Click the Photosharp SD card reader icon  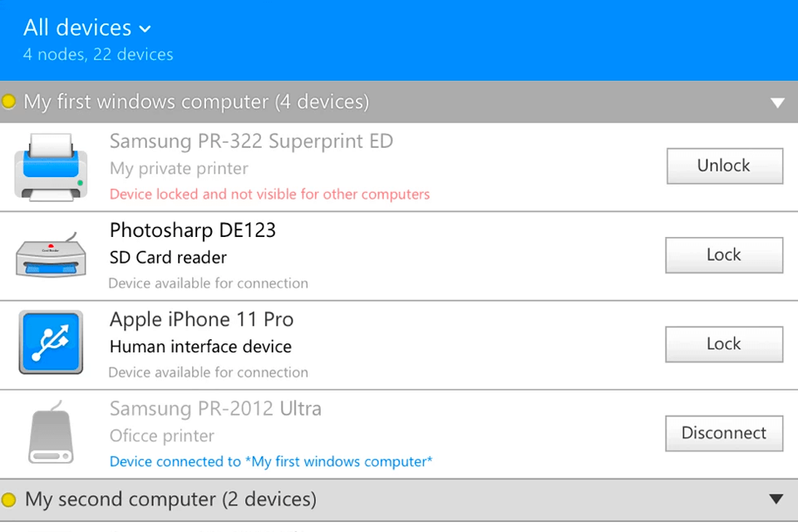point(51,256)
